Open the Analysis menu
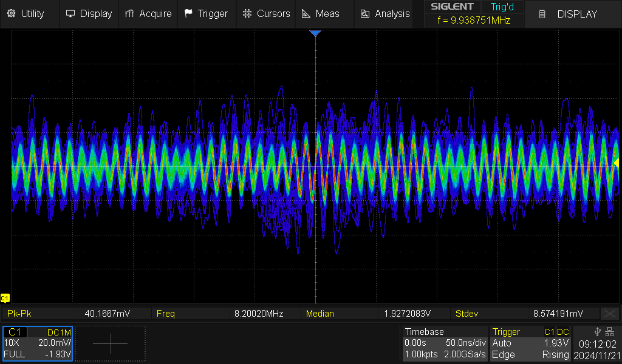The height and width of the screenshot is (364, 622). tap(385, 13)
